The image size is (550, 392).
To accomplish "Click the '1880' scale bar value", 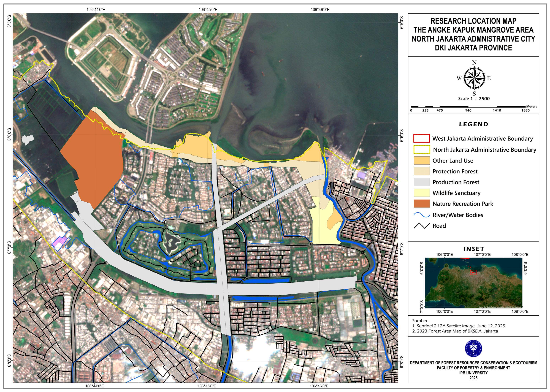I will 525,110.
